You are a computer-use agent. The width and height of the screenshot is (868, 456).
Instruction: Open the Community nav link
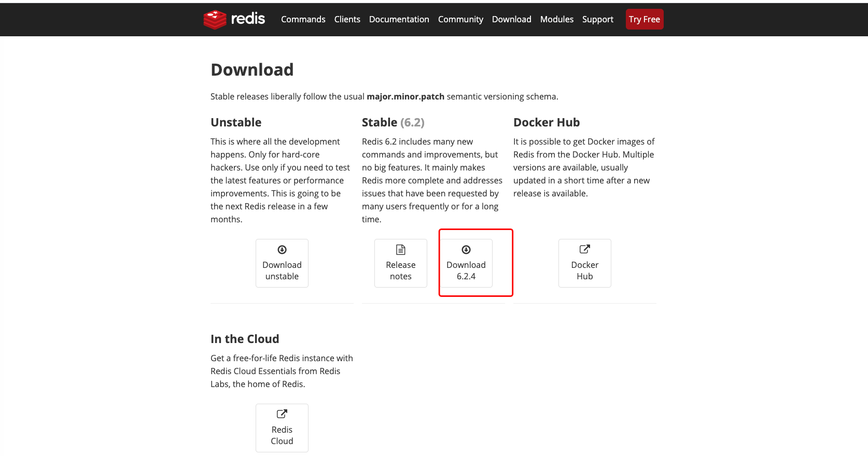coord(460,19)
